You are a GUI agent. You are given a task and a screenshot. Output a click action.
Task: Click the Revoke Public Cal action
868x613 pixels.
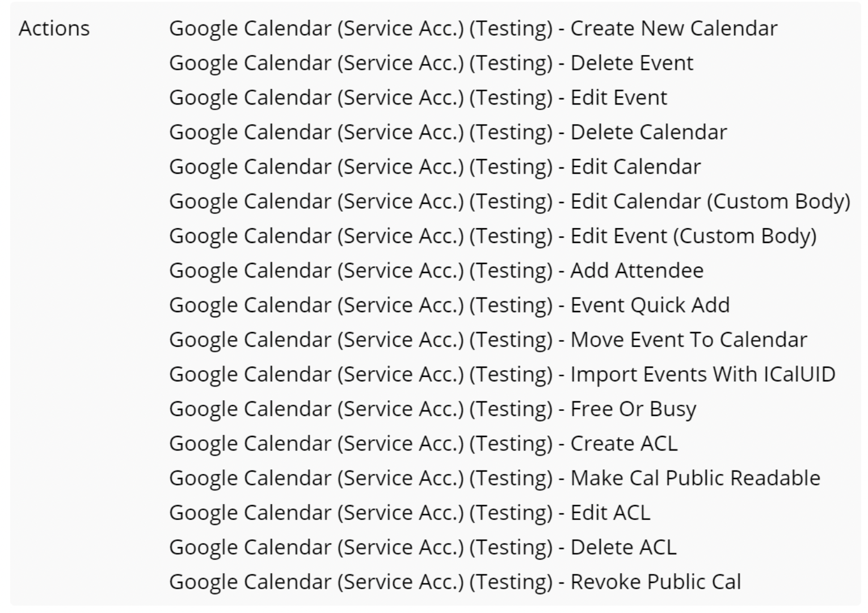[x=455, y=582]
